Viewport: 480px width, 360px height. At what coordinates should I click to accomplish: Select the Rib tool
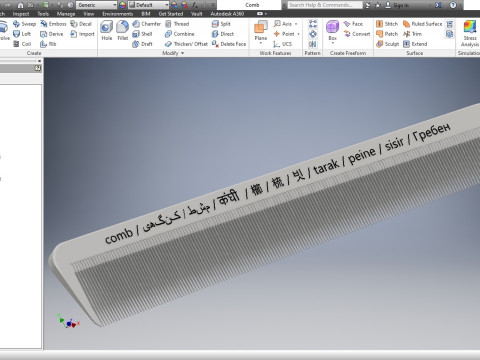(x=48, y=44)
